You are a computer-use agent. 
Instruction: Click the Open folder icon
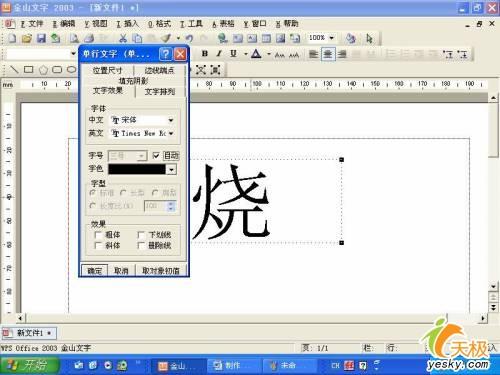26,38
